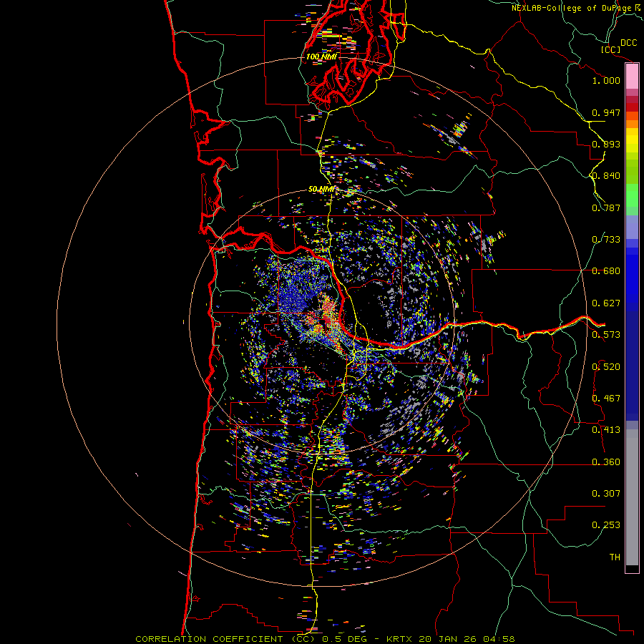Select the 0.307 scale value
Viewport: 644px width, 644px height.
pyautogui.click(x=606, y=494)
